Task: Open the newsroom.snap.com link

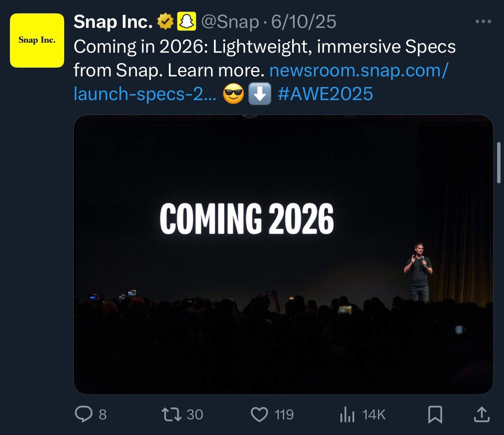Action: pyautogui.click(x=358, y=70)
